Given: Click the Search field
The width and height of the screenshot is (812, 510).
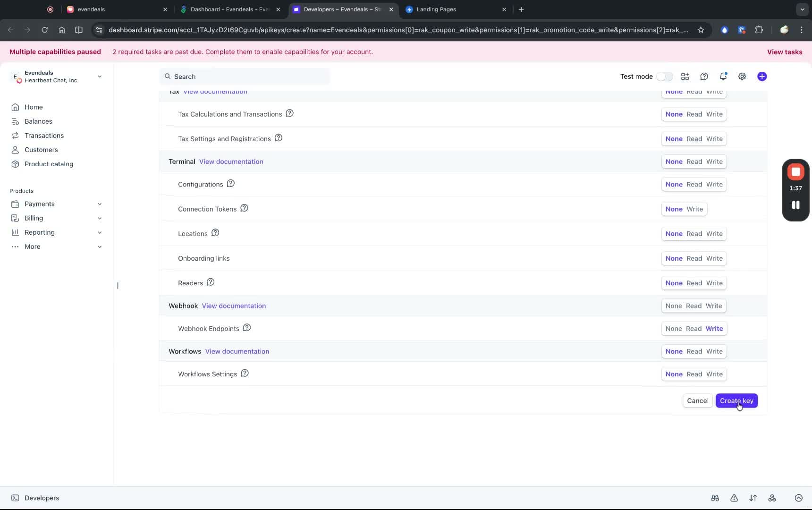Looking at the screenshot, I should click(x=245, y=76).
